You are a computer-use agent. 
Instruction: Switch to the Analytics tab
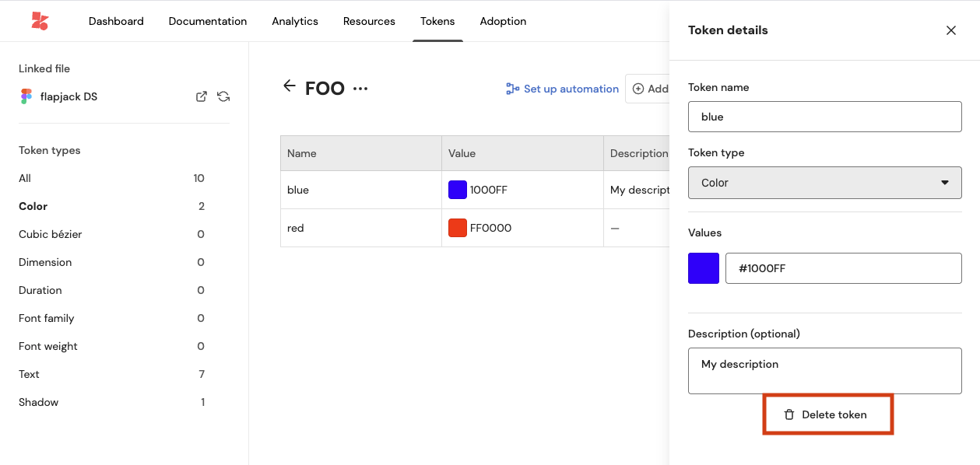[294, 21]
